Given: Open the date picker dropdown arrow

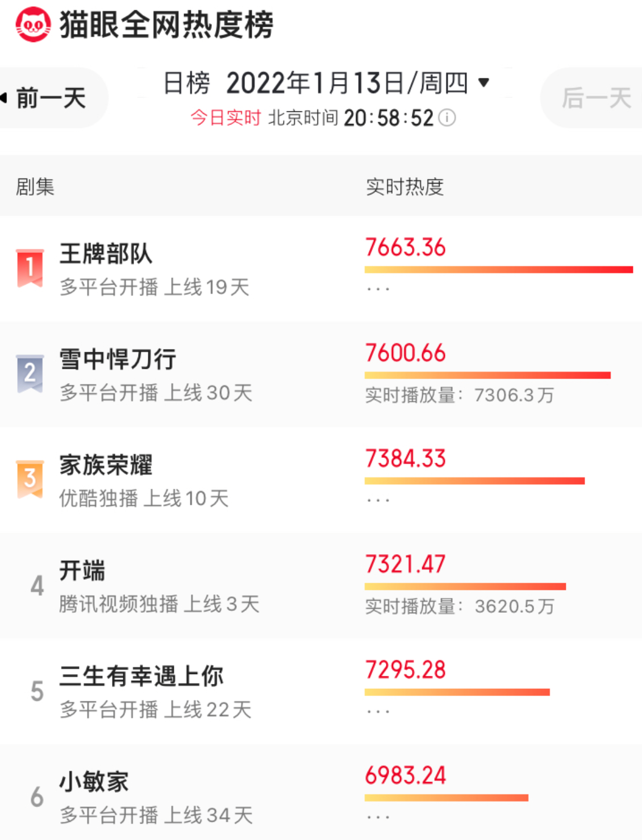Looking at the screenshot, I should point(483,83).
